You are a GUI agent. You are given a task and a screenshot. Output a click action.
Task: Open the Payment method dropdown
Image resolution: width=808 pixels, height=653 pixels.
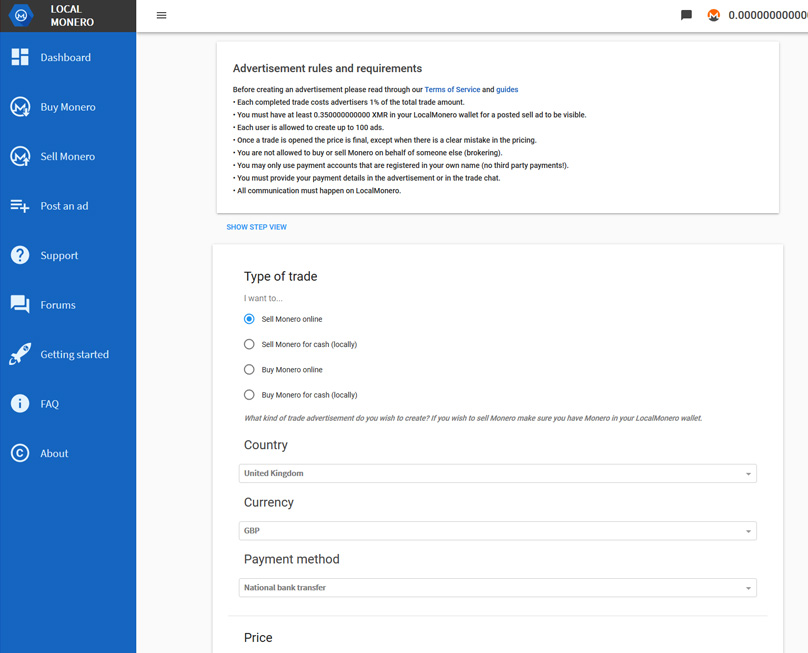click(497, 588)
